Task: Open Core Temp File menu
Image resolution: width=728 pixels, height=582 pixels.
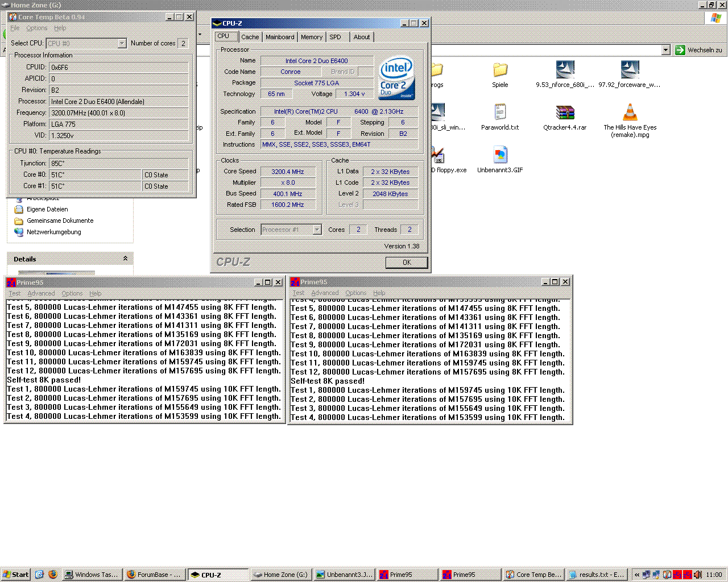Action: coord(15,28)
